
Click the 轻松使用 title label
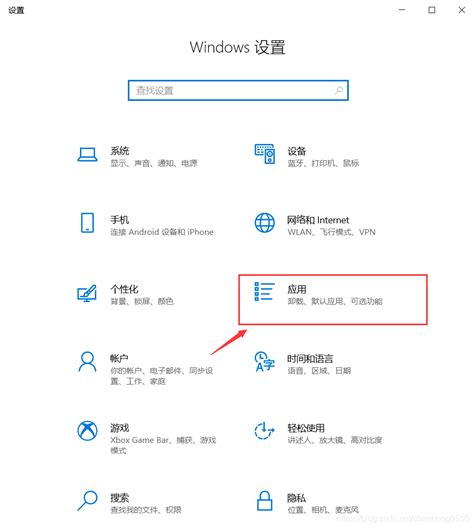[x=306, y=428]
